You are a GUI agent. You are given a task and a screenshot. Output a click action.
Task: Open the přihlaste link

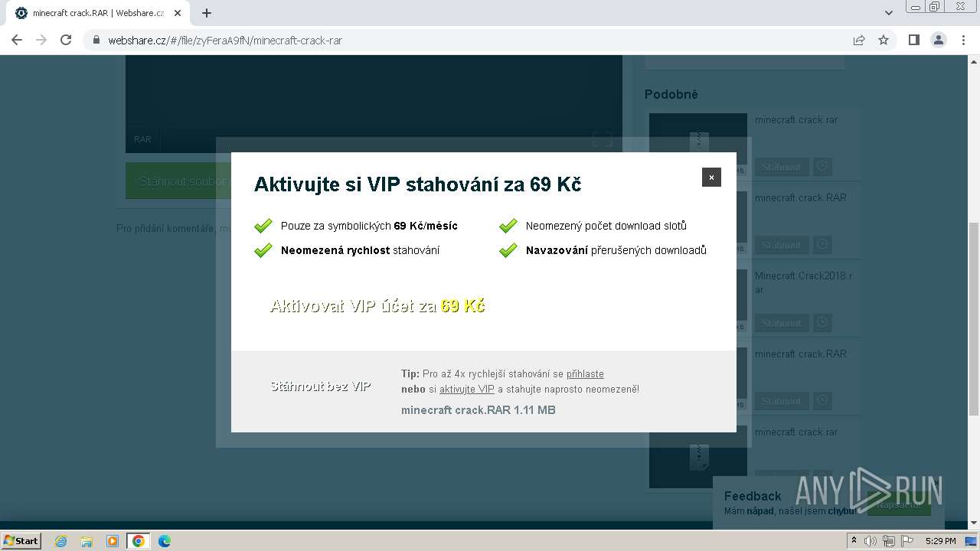pyautogui.click(x=585, y=374)
